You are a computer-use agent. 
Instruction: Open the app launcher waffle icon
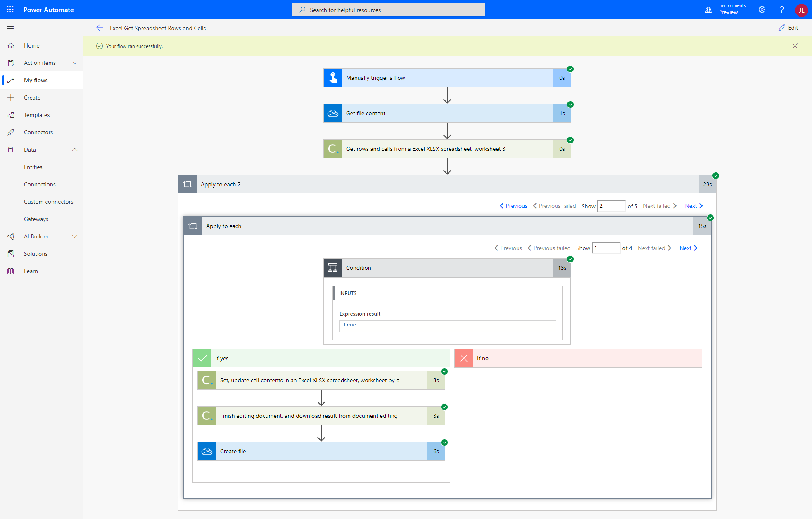[x=10, y=10]
